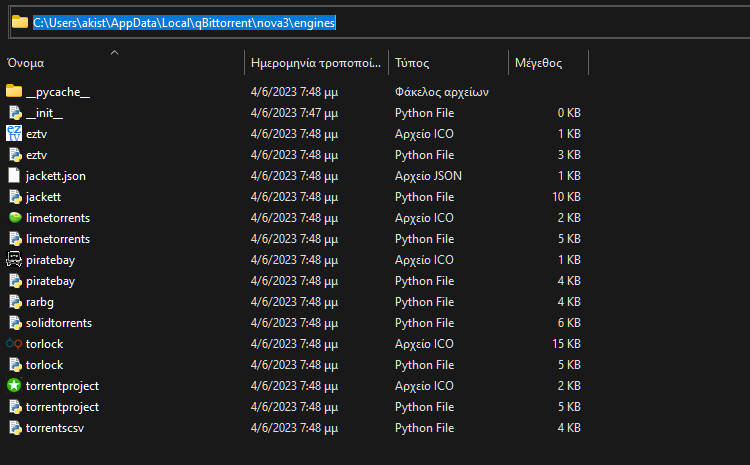Click the eztv ICO file icon
The height and width of the screenshot is (465, 750).
pyautogui.click(x=14, y=133)
